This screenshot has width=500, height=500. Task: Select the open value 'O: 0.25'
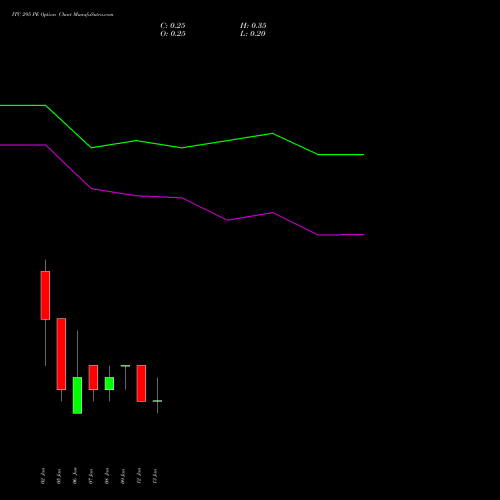click(173, 34)
